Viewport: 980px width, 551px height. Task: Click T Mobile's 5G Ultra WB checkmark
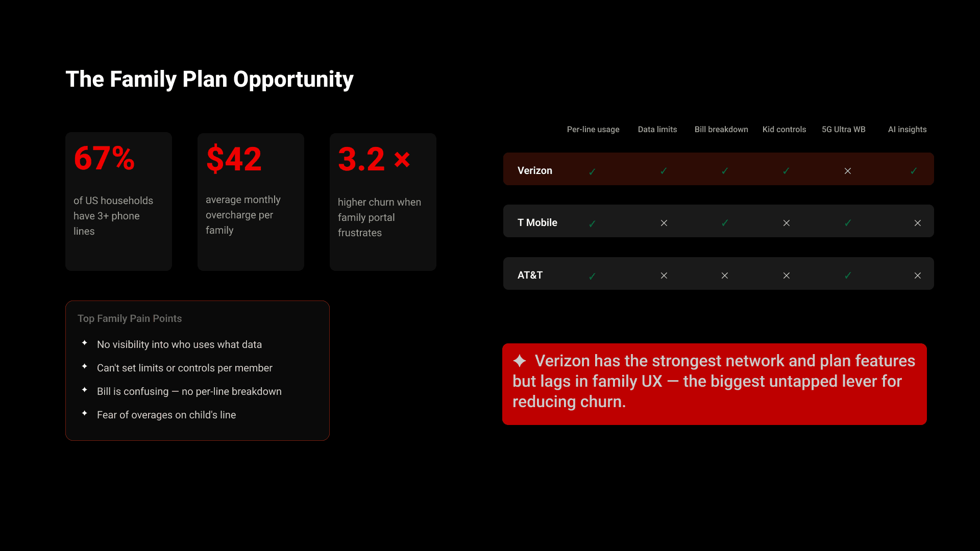(x=848, y=223)
